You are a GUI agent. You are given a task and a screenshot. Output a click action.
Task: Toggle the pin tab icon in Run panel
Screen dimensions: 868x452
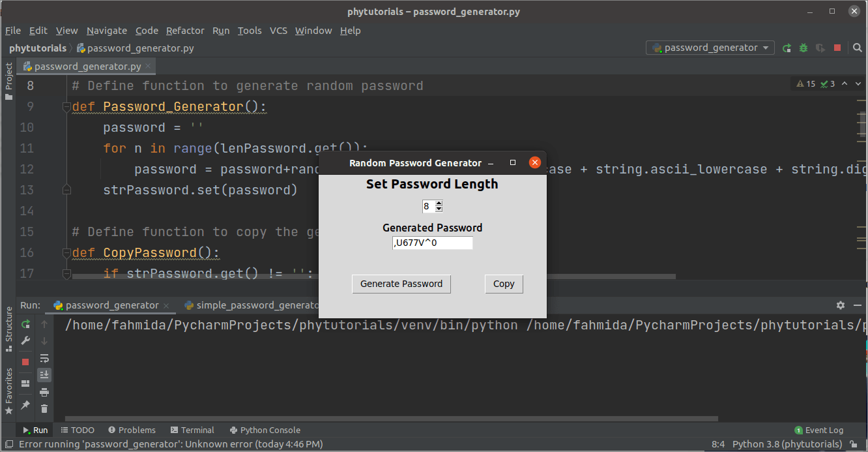[25, 405]
